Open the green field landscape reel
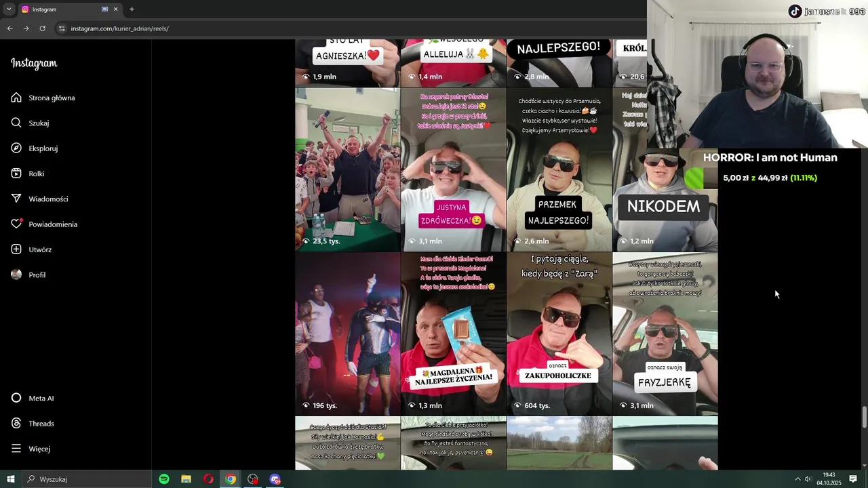The height and width of the screenshot is (488, 868). pyautogui.click(x=559, y=443)
